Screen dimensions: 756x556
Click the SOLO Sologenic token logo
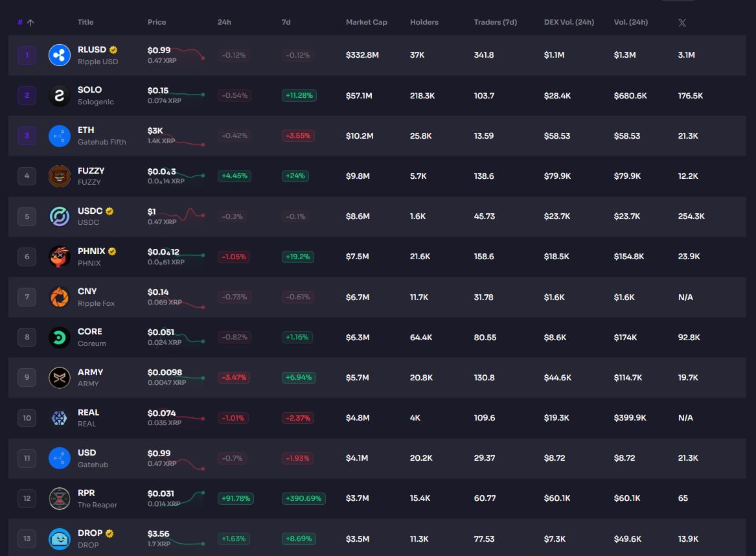coord(60,95)
